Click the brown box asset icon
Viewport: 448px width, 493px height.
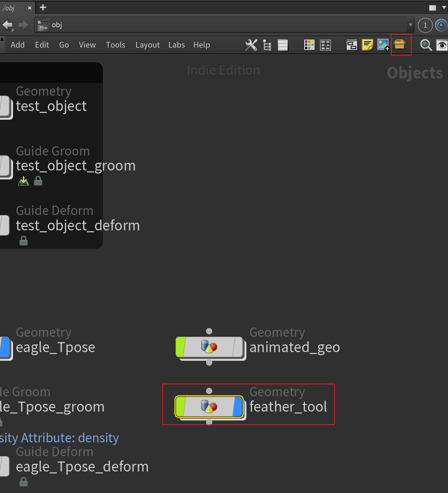coord(400,45)
